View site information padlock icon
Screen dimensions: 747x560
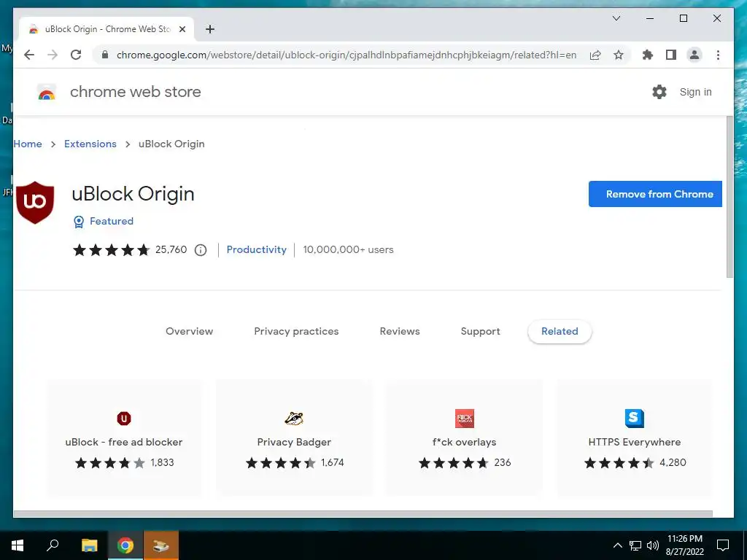tap(105, 55)
